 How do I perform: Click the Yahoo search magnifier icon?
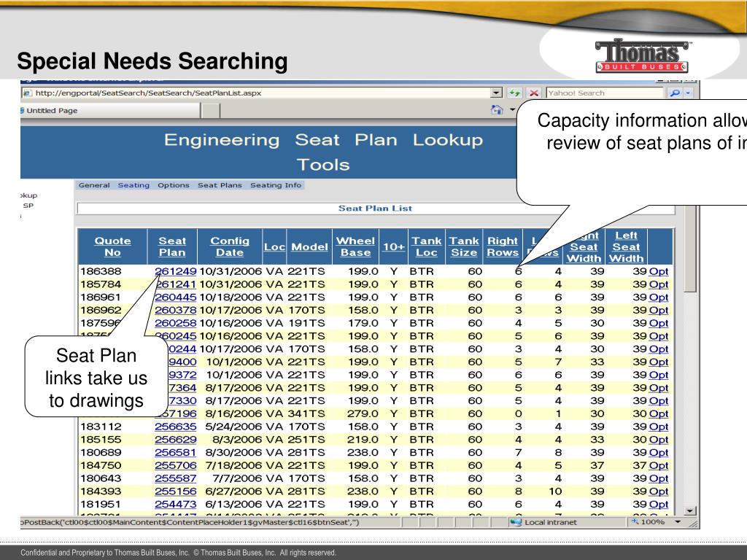674,93
